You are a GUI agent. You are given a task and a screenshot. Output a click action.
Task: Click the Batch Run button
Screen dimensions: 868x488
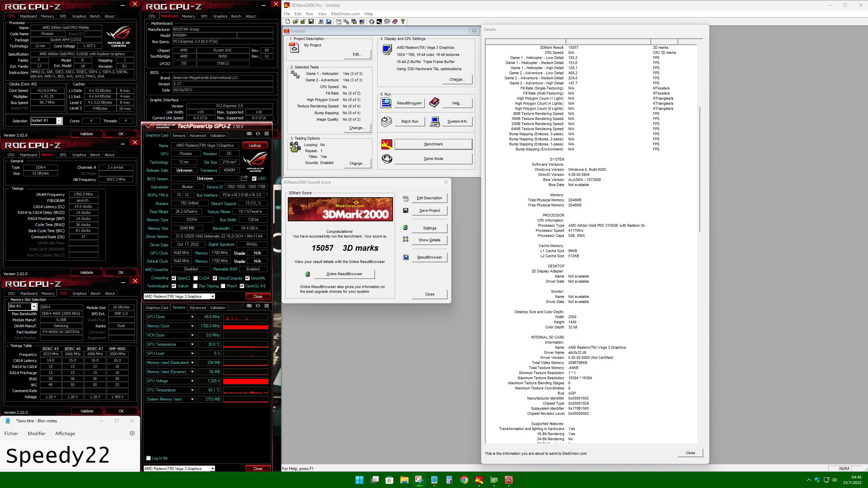(410, 121)
